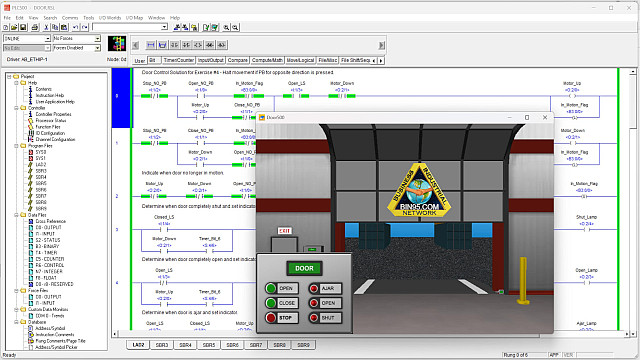Collapse the Project tree root
The width and height of the screenshot is (640, 360).
click(9, 76)
